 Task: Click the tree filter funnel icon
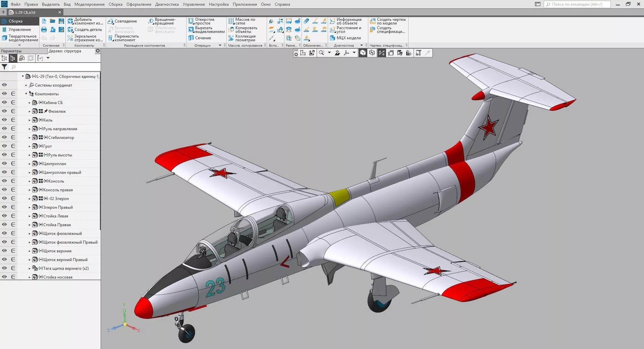click(4, 67)
